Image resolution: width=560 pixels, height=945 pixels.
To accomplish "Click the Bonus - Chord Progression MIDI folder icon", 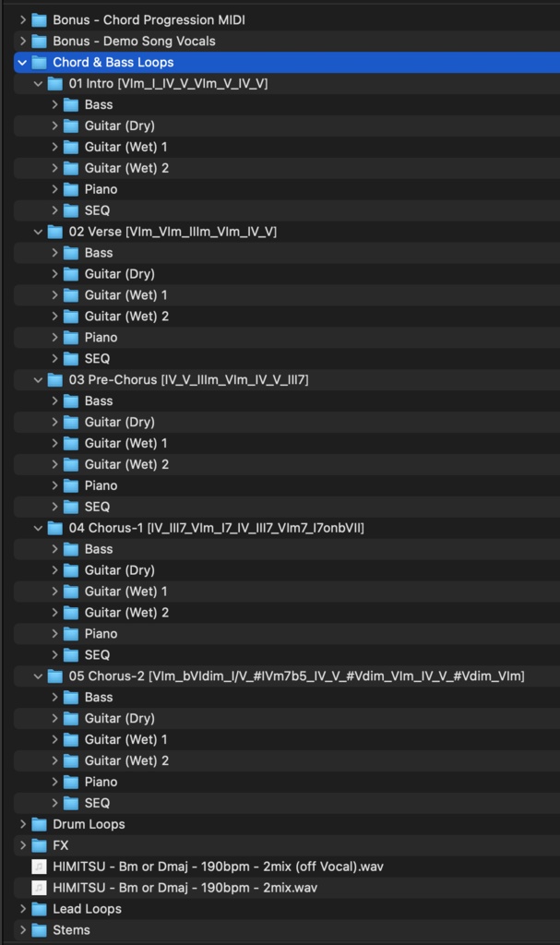I will [x=39, y=20].
